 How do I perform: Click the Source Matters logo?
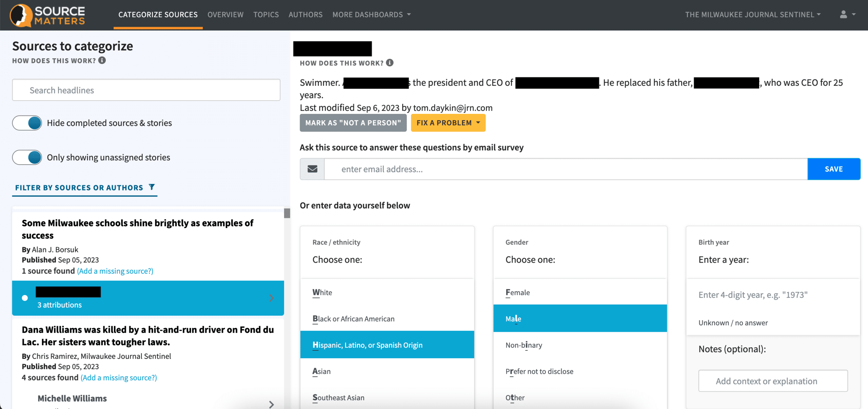point(47,15)
